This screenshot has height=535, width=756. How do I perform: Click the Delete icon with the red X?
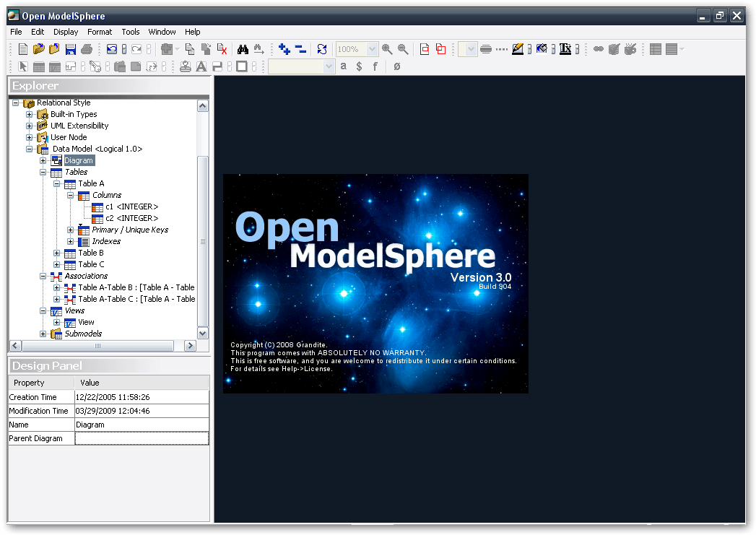[222, 49]
